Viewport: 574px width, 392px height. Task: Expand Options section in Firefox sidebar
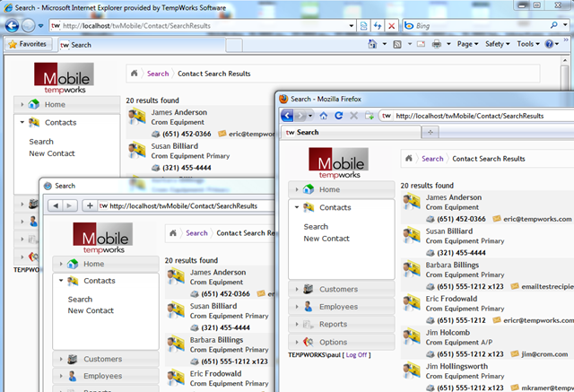341,342
